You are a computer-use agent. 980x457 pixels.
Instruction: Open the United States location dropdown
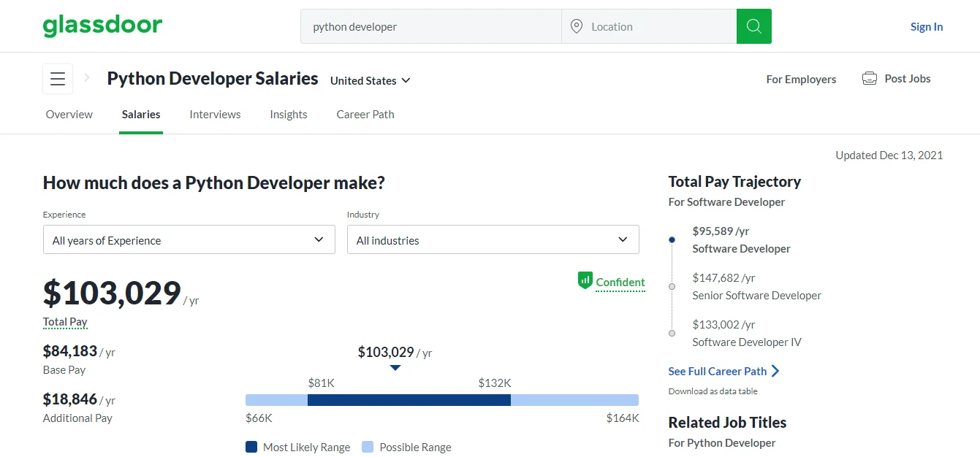click(x=369, y=80)
